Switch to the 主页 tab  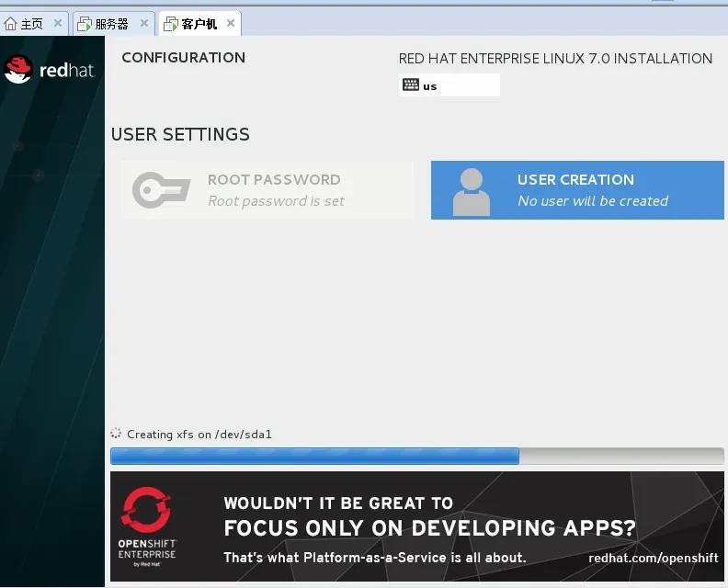click(x=32, y=24)
